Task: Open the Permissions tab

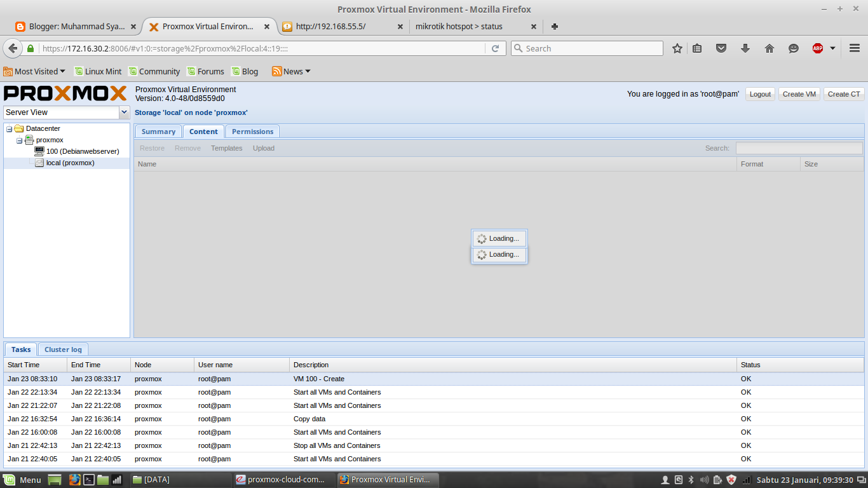Action: coord(252,132)
